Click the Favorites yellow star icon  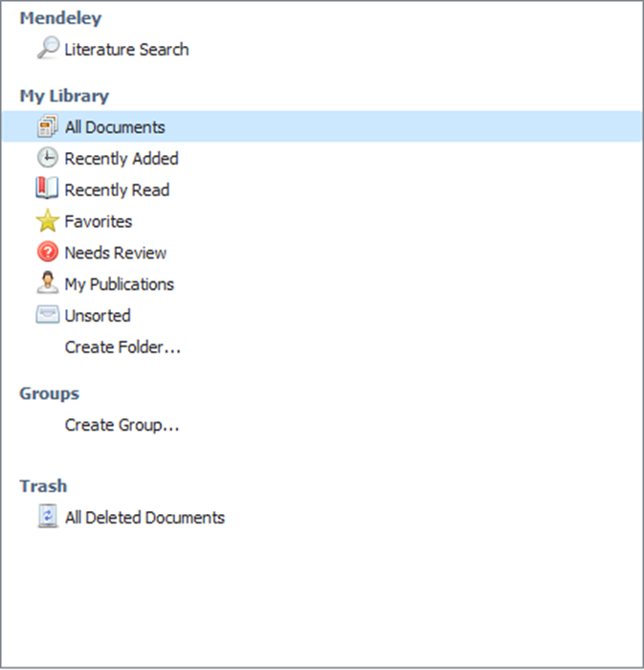tap(48, 220)
